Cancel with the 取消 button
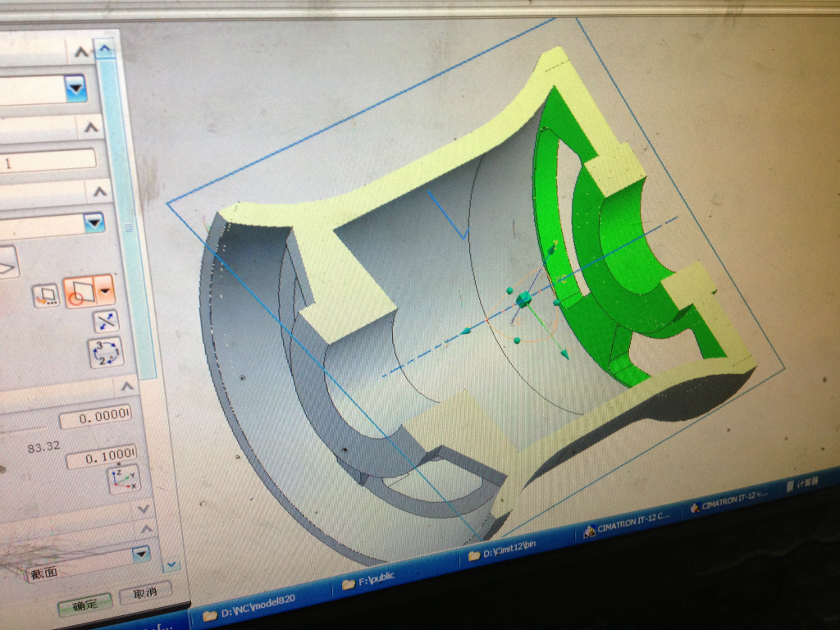Viewport: 840px width, 630px height. point(145,592)
